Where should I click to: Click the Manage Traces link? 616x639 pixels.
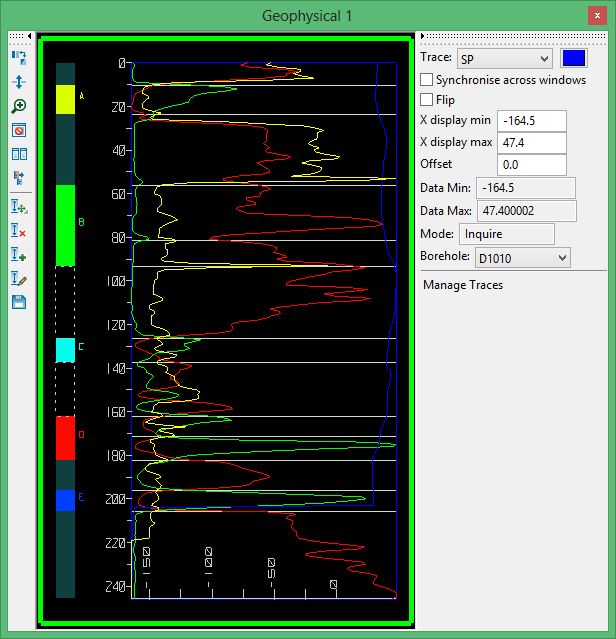[x=462, y=285]
